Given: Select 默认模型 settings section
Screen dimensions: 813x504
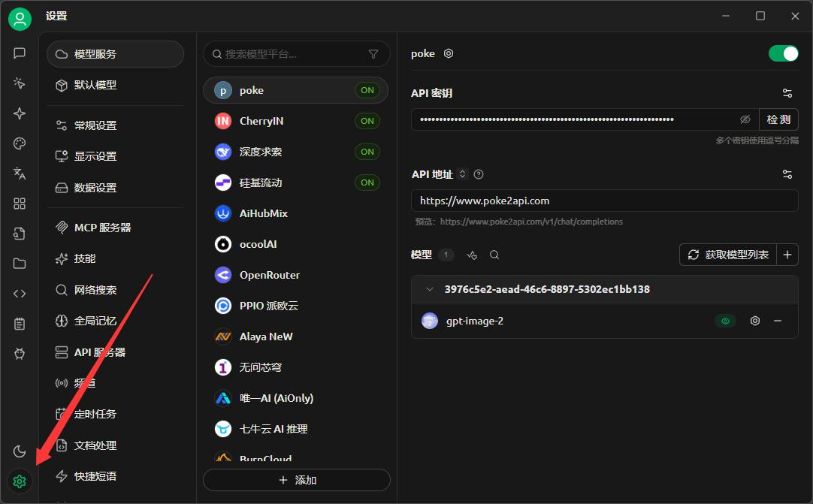Looking at the screenshot, I should 115,85.
